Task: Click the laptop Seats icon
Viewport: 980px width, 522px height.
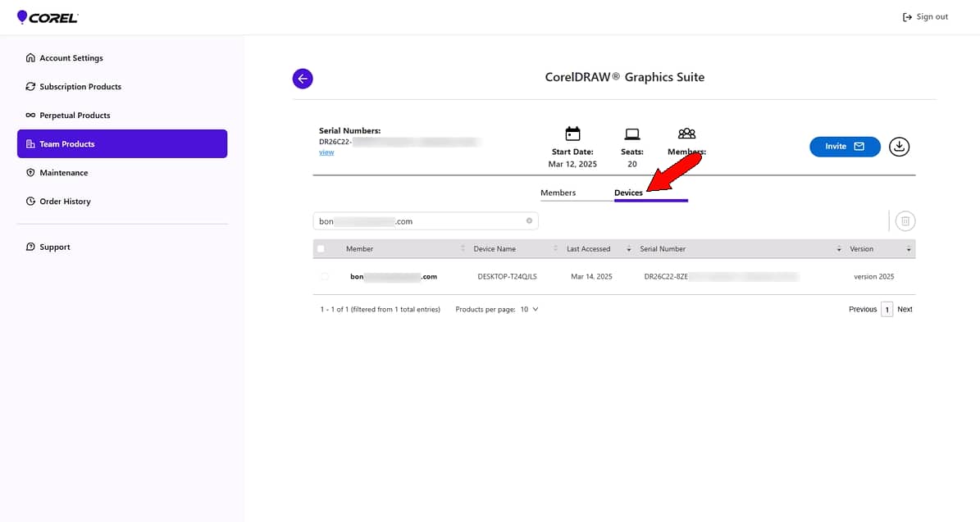Action: tap(631, 134)
